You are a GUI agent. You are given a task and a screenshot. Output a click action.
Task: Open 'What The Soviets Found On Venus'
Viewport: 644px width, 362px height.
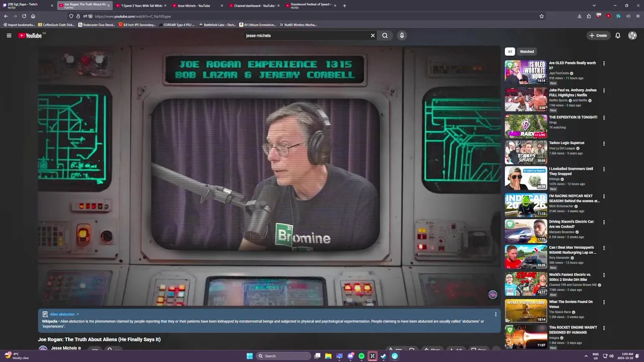click(571, 304)
